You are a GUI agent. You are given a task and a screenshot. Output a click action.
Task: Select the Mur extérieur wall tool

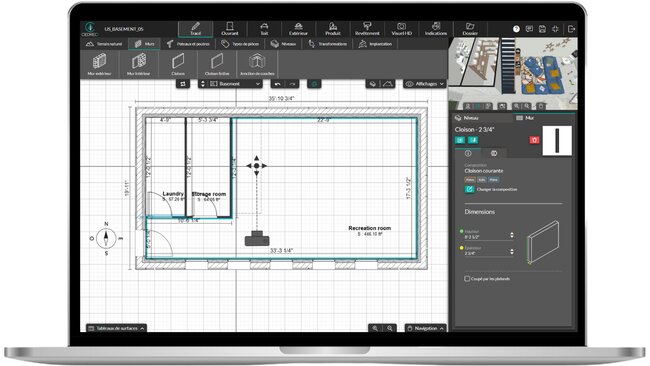point(99,64)
